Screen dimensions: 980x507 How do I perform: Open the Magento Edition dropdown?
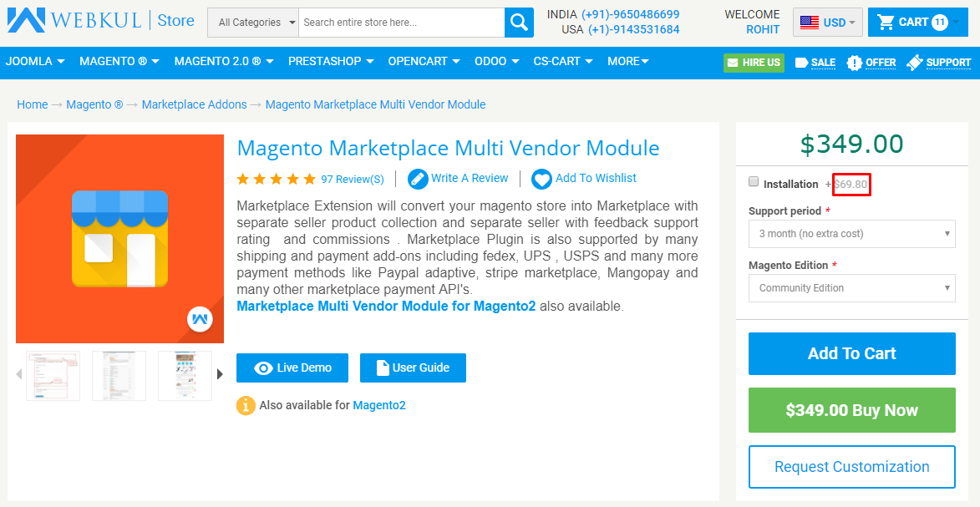click(x=852, y=288)
